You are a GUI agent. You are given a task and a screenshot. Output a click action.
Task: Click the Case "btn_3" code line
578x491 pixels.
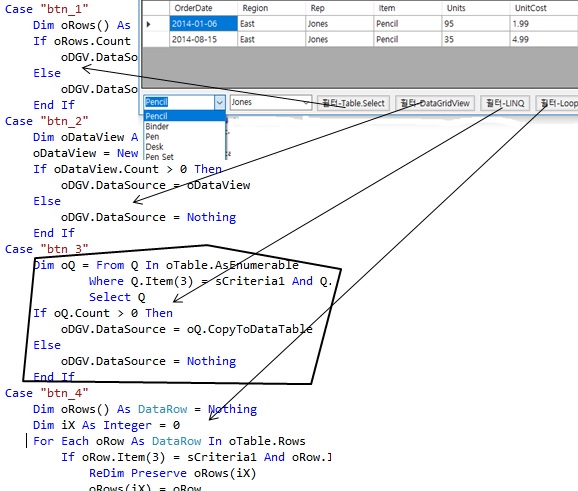coord(46,249)
